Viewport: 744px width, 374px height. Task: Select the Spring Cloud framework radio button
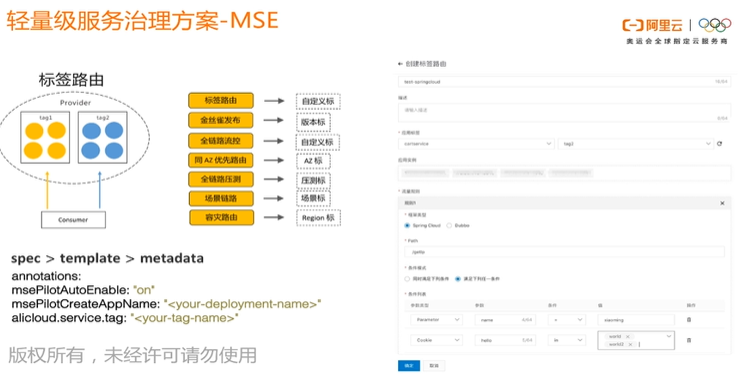coord(407,225)
